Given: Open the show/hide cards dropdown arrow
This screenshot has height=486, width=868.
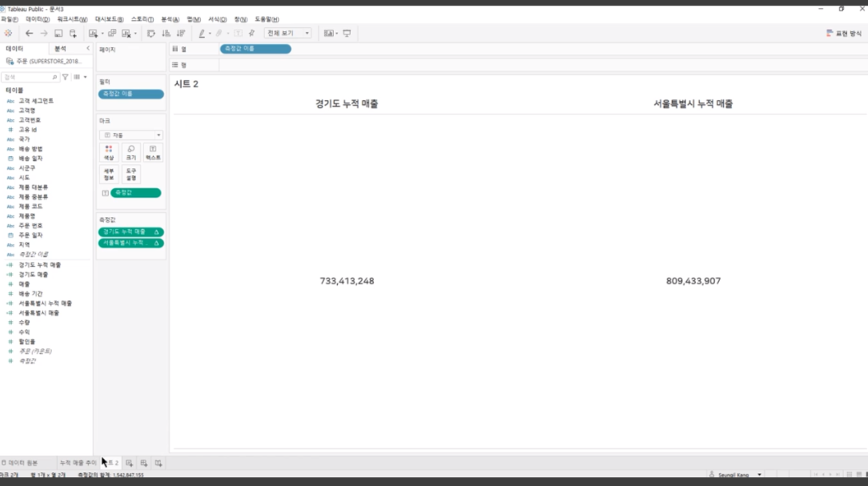Looking at the screenshot, I should click(x=336, y=33).
